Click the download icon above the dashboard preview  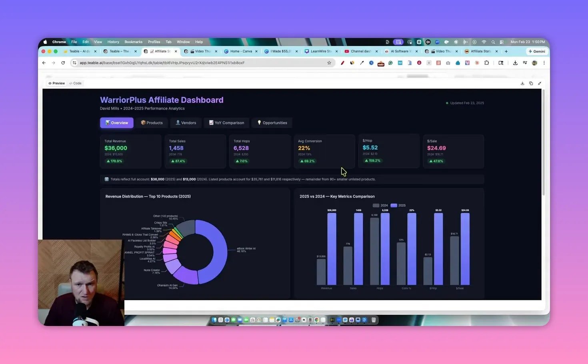pos(522,83)
